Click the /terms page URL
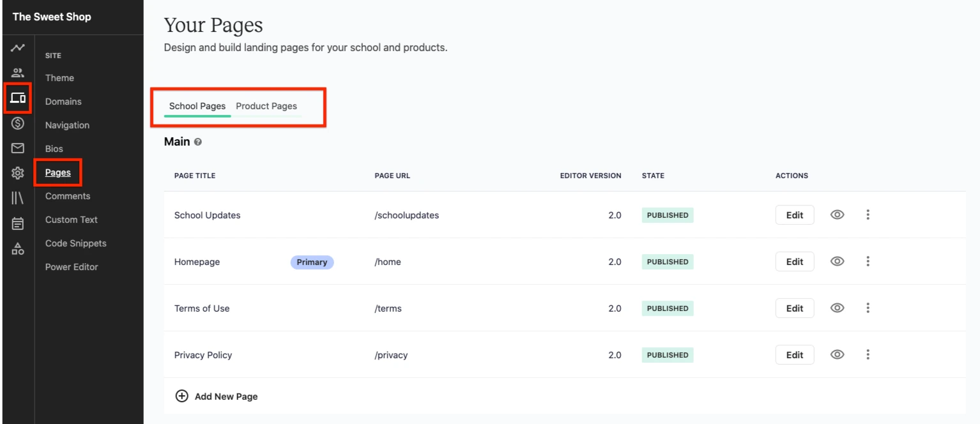The height and width of the screenshot is (424, 980). click(388, 308)
